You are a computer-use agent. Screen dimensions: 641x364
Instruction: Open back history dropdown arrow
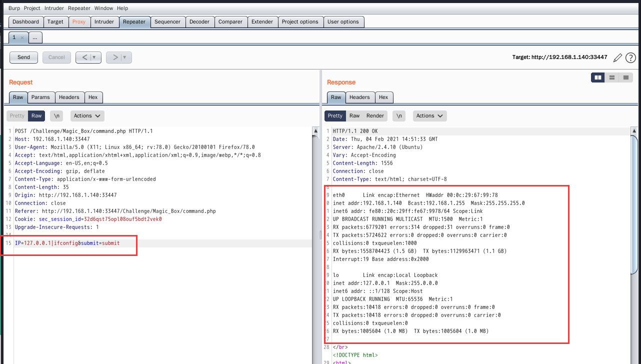tap(94, 57)
